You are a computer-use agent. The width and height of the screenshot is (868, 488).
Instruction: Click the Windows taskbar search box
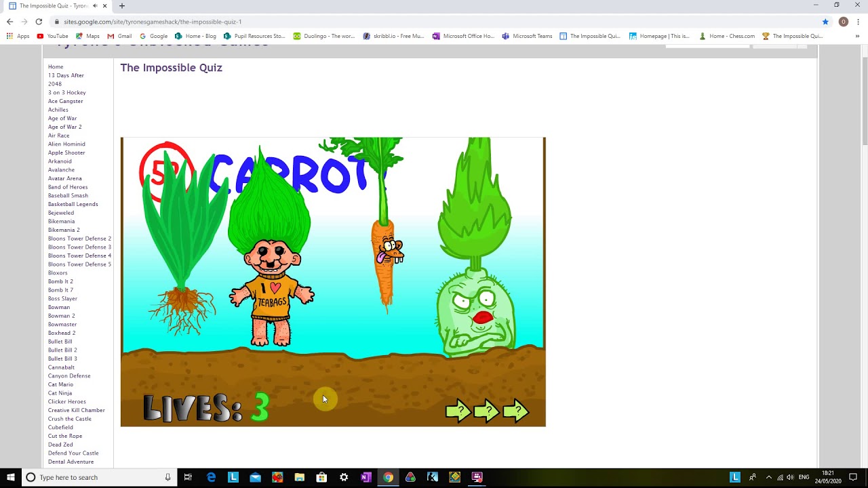click(98, 477)
